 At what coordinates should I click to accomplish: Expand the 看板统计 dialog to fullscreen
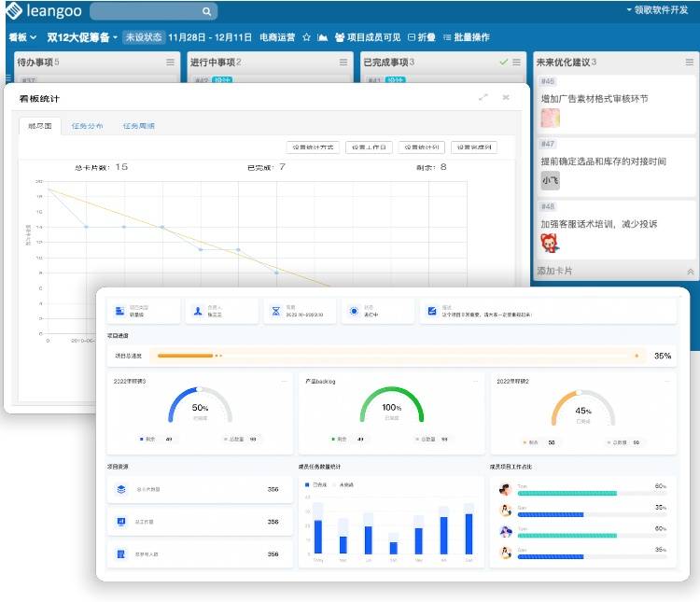[x=483, y=97]
